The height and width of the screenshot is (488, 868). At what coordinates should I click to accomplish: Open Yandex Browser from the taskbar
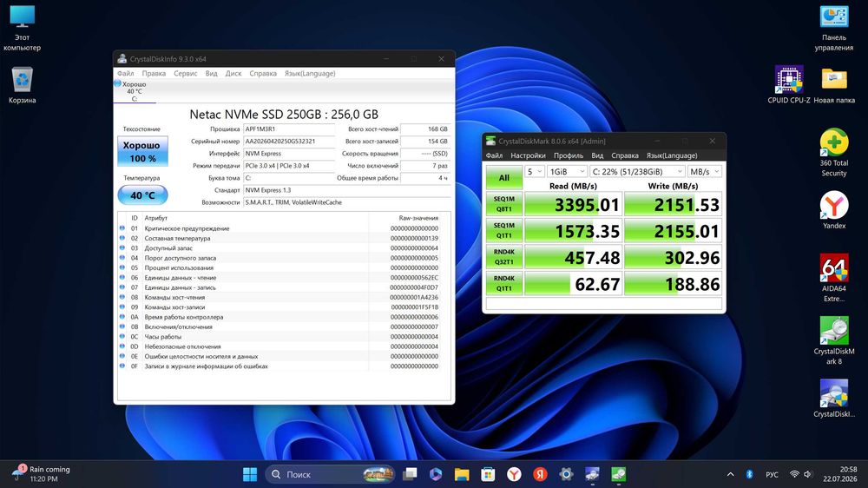pos(514,474)
